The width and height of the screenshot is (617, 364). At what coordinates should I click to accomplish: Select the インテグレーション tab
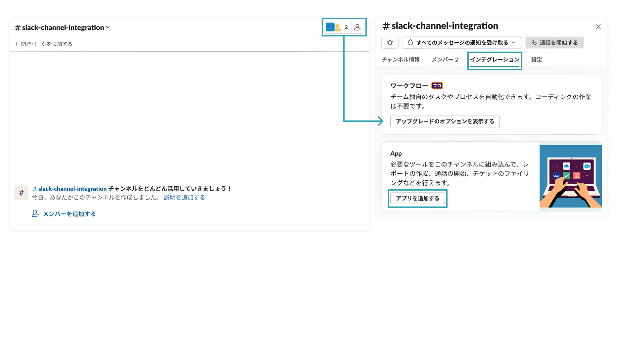click(x=495, y=60)
